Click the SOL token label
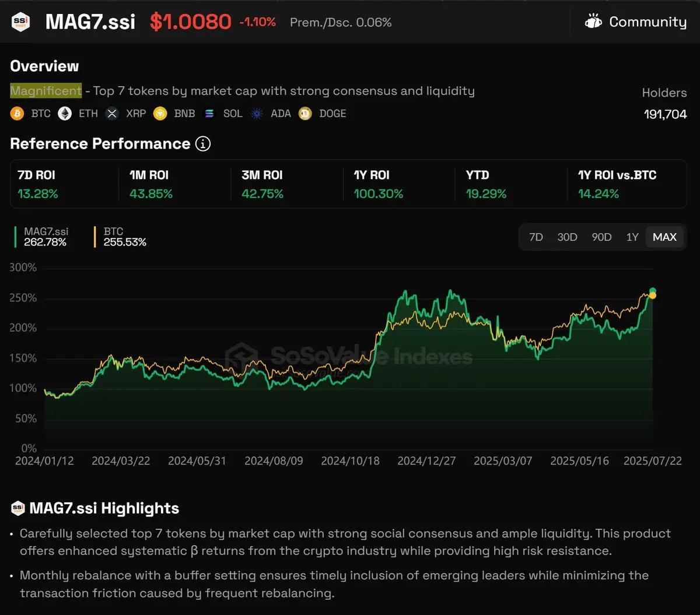 [233, 114]
